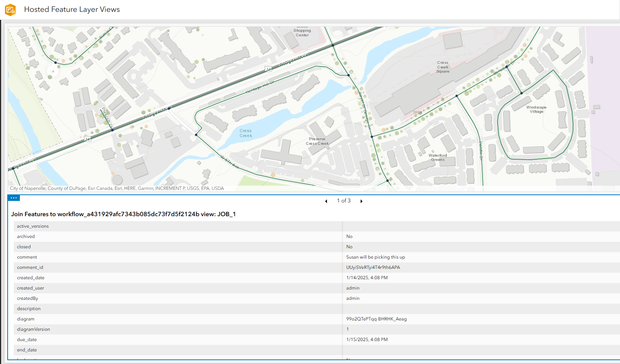Click the Hosted Feature Layer Views title
This screenshot has width=620, height=364.
pyautogui.click(x=72, y=9)
